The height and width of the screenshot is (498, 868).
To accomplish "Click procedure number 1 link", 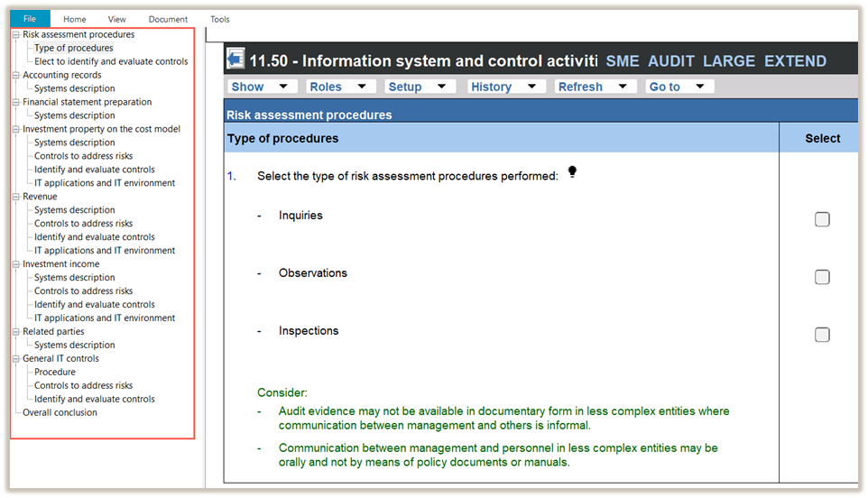I will point(231,176).
